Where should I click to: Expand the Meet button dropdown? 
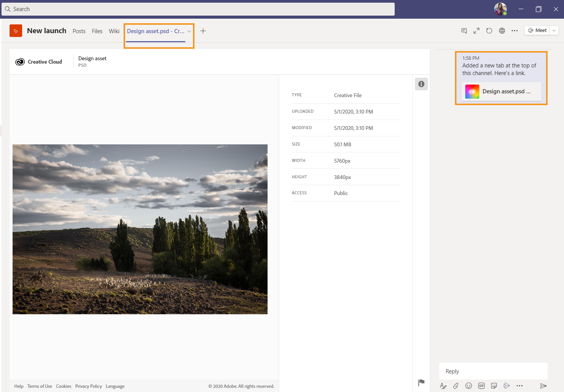click(x=554, y=30)
